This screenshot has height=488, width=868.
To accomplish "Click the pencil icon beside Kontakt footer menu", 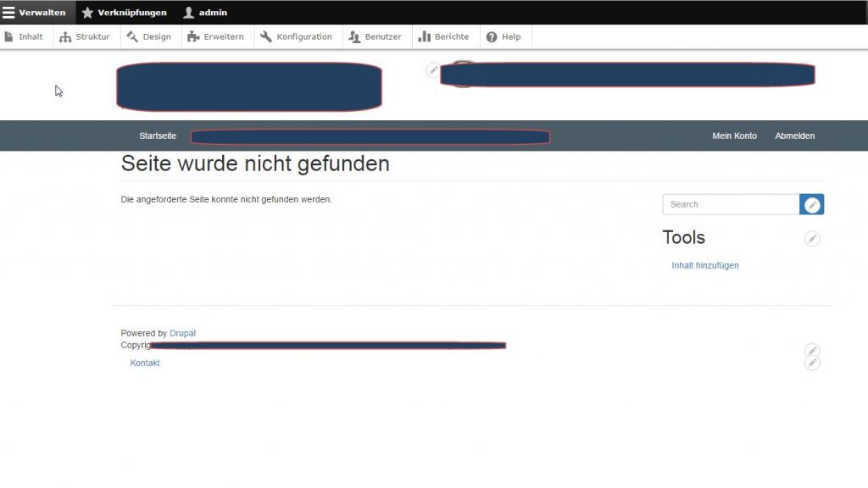I will click(812, 363).
